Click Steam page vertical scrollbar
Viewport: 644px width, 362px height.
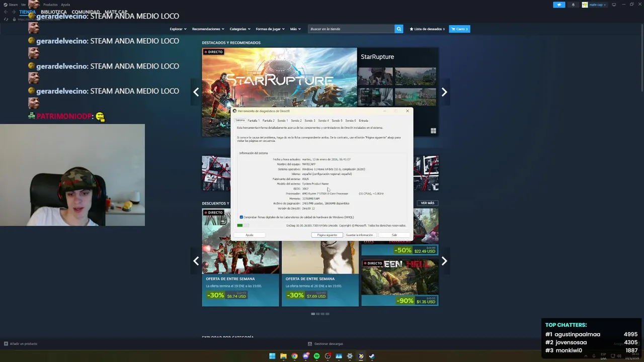click(641, 57)
